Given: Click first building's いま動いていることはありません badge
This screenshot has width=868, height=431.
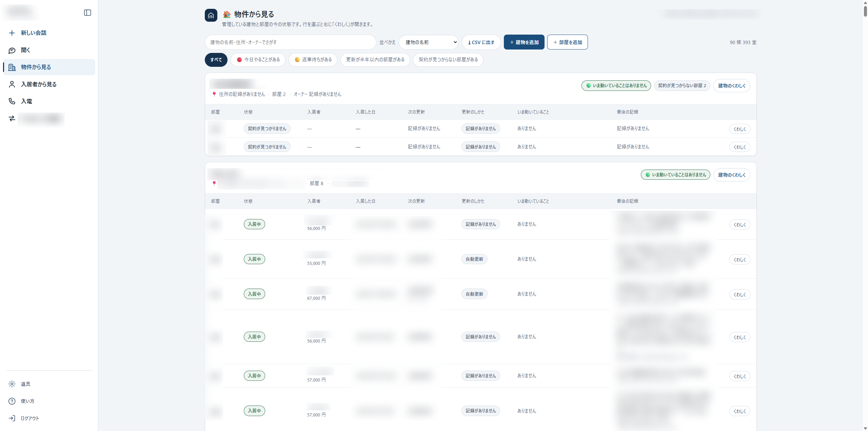Looking at the screenshot, I should click(616, 86).
